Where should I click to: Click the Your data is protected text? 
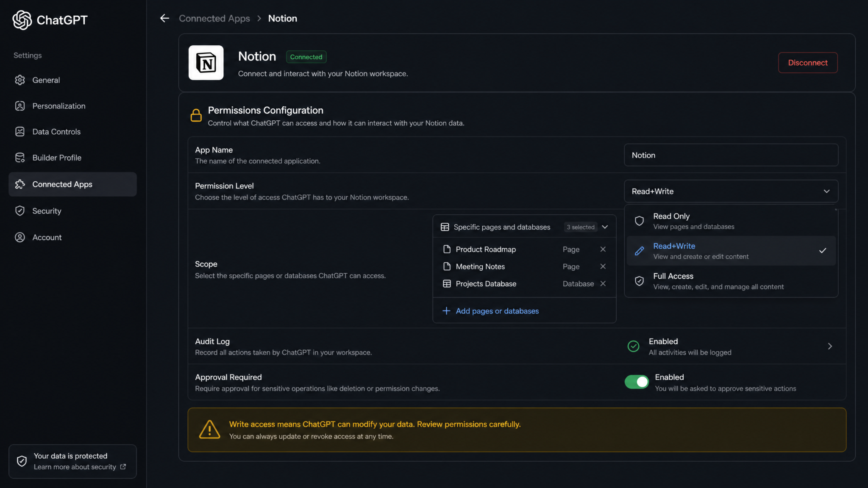pos(70,456)
